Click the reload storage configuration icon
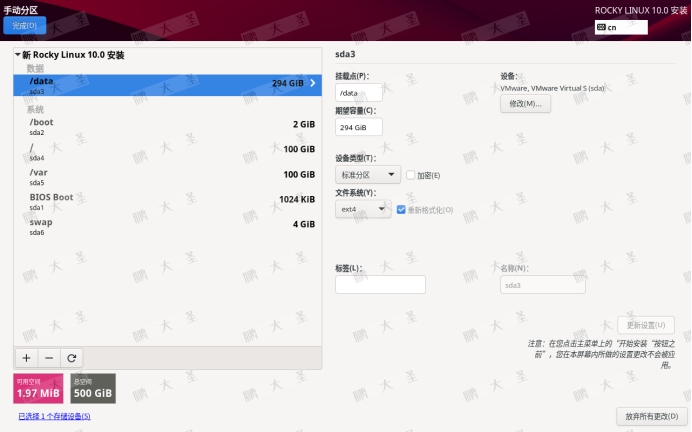The width and height of the screenshot is (692, 432). coord(71,357)
